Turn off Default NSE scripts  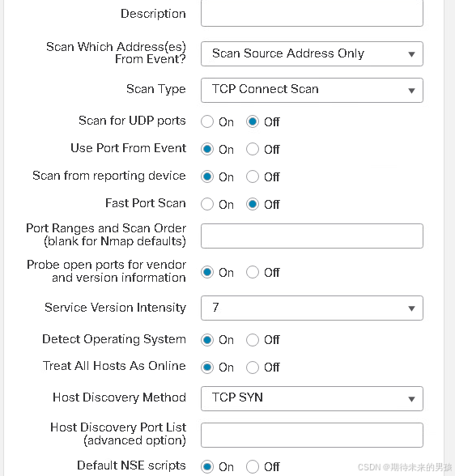[253, 466]
